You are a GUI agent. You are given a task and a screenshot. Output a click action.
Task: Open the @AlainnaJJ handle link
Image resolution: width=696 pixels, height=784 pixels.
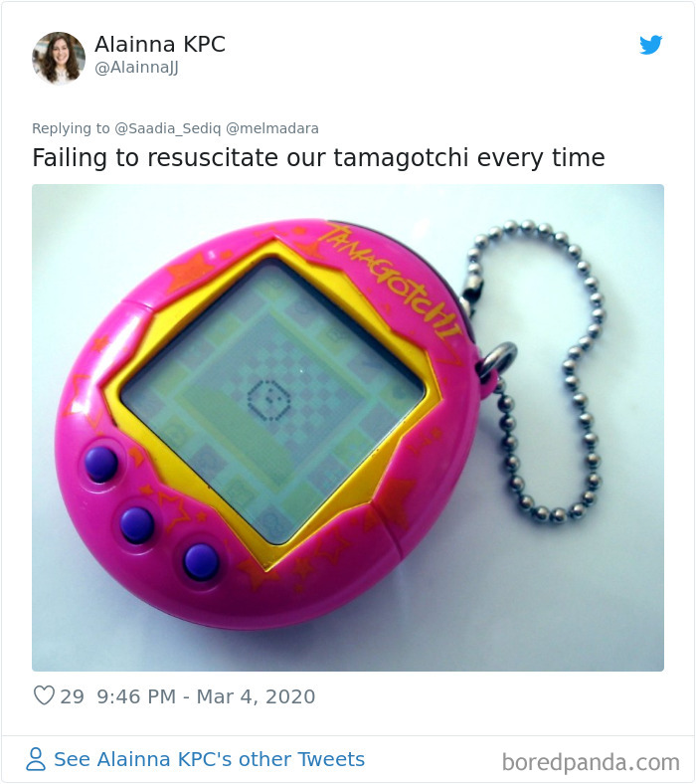point(136,68)
